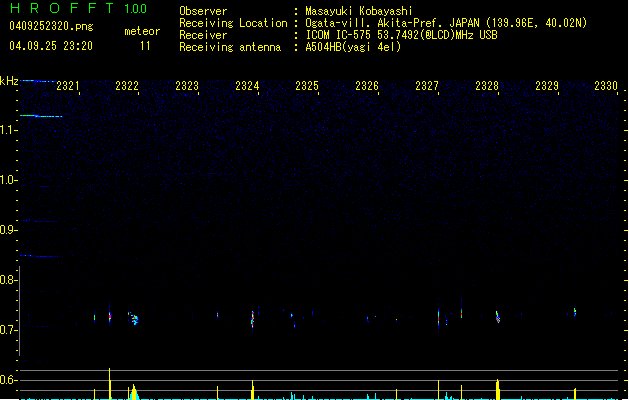Image resolution: width=629 pixels, height=400 pixels.
Task: Click the 0.7 frequency axis label
Action: tap(8, 330)
